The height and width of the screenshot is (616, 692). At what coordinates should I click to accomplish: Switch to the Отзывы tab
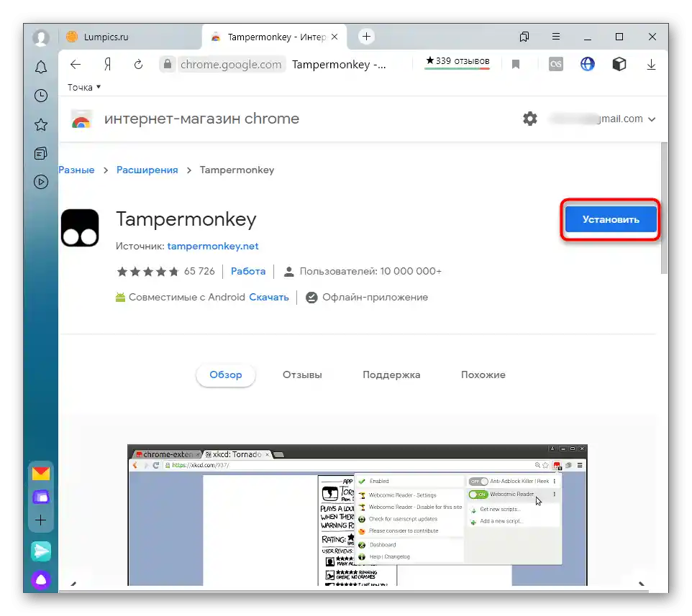302,374
